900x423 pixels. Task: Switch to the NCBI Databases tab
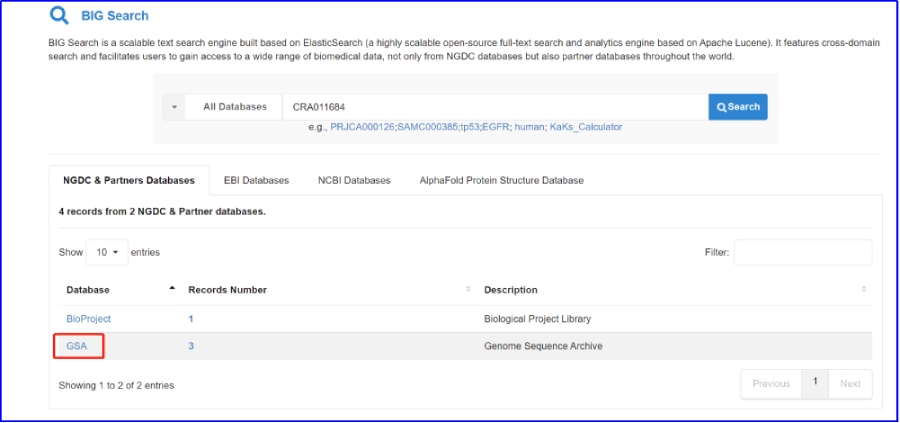pyautogui.click(x=354, y=180)
